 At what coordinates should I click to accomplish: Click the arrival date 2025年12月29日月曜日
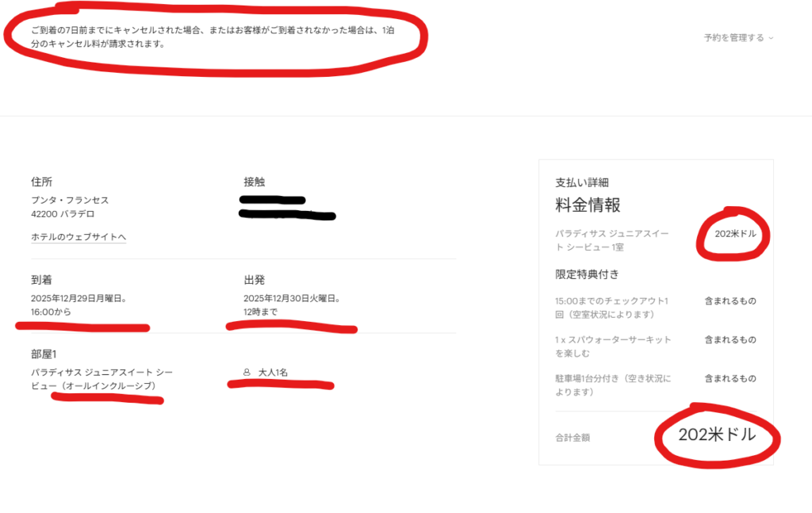79,299
